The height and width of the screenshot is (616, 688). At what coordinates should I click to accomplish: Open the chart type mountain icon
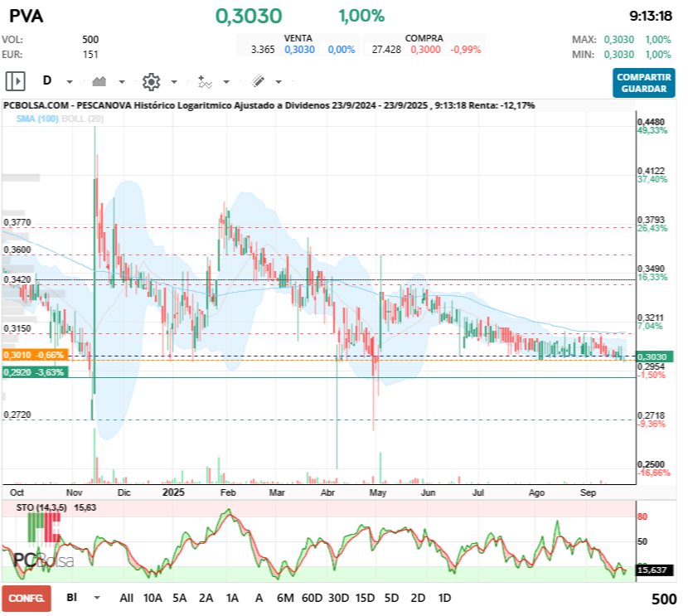click(99, 81)
